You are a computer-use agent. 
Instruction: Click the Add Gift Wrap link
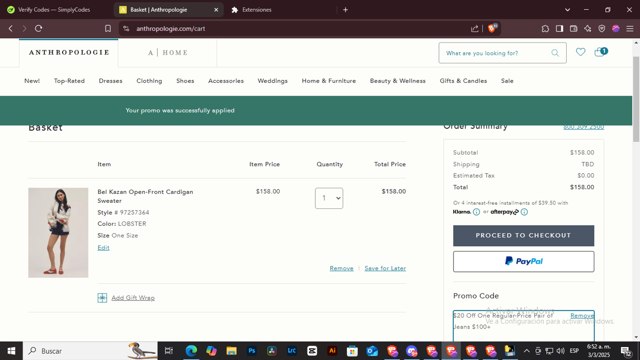coord(133,298)
